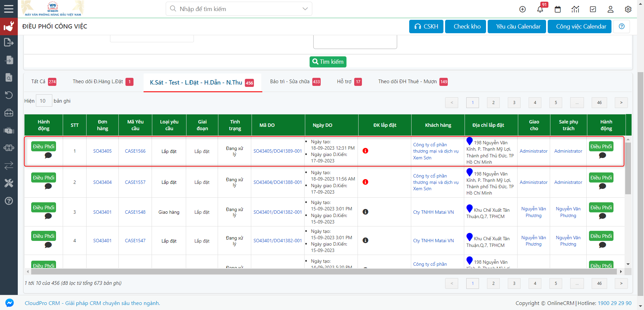Select the help circle sidebar icon

coord(9,201)
